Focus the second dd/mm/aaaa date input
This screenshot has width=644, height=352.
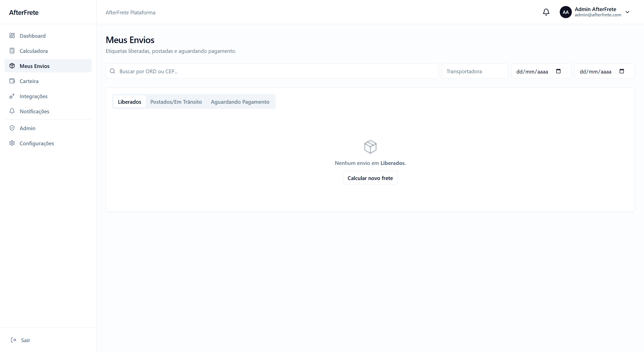605,71
